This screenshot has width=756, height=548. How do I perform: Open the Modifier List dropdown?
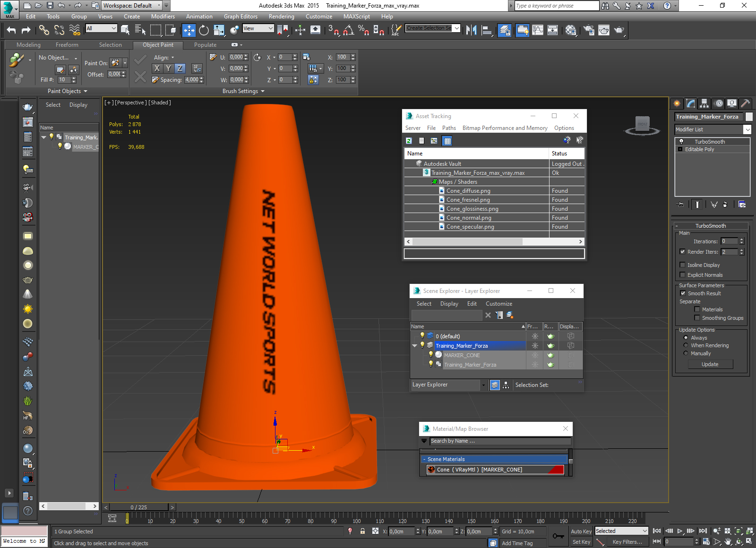[747, 129]
